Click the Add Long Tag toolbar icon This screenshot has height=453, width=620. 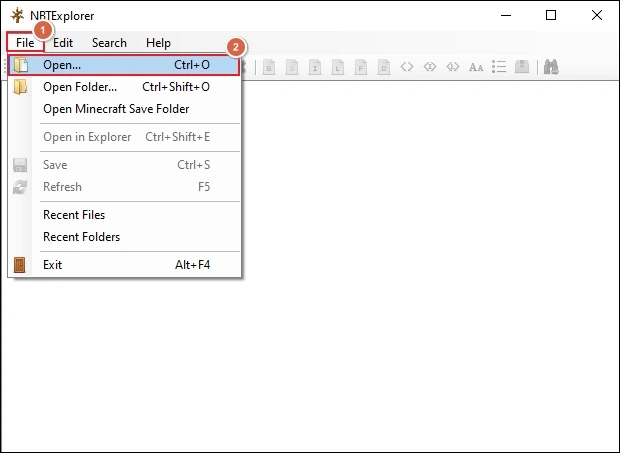(x=338, y=67)
